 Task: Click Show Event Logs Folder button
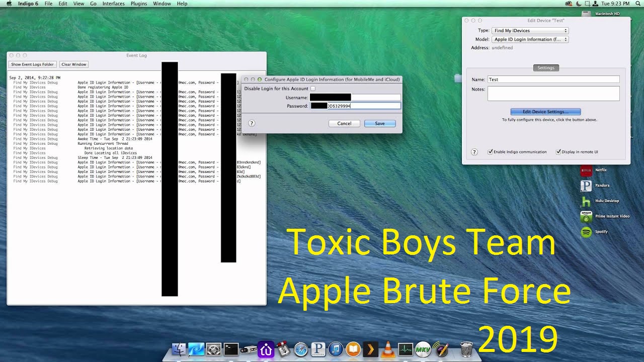pos(33,64)
